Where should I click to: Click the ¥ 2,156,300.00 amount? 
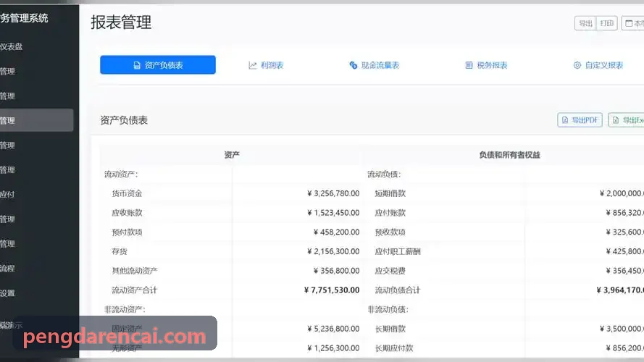pos(333,251)
